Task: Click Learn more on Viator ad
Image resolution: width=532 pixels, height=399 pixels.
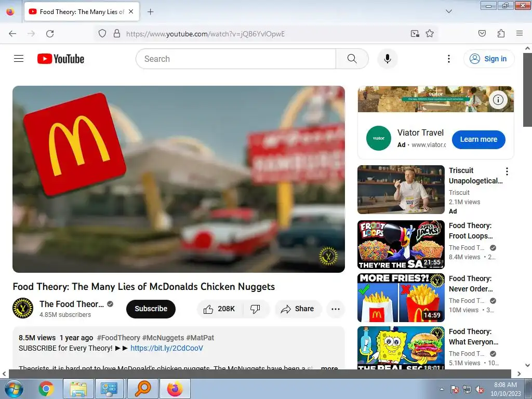Action: point(478,139)
